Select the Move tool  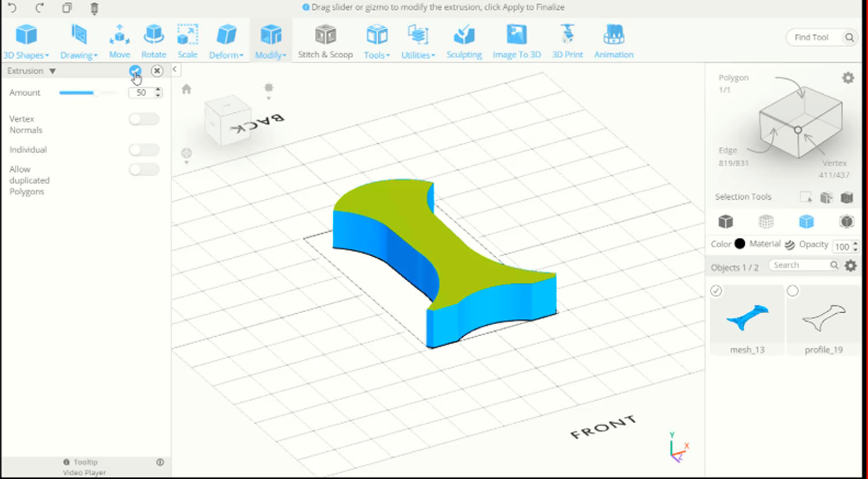(119, 41)
